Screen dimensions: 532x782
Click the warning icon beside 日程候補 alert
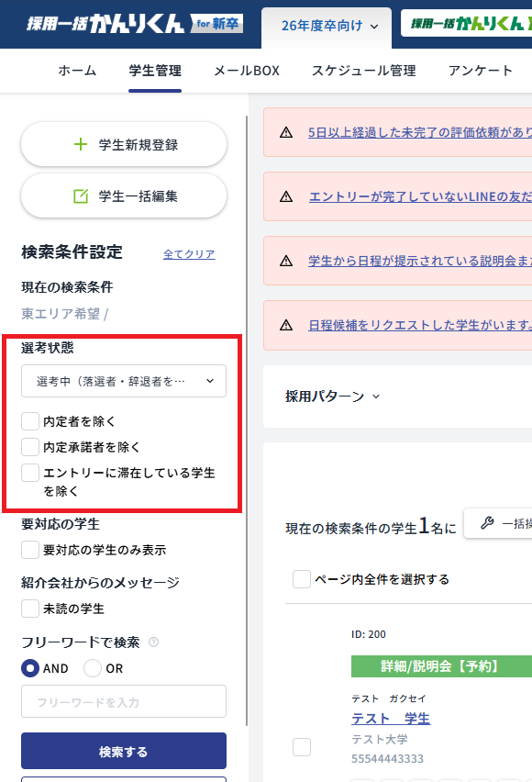pos(286,325)
